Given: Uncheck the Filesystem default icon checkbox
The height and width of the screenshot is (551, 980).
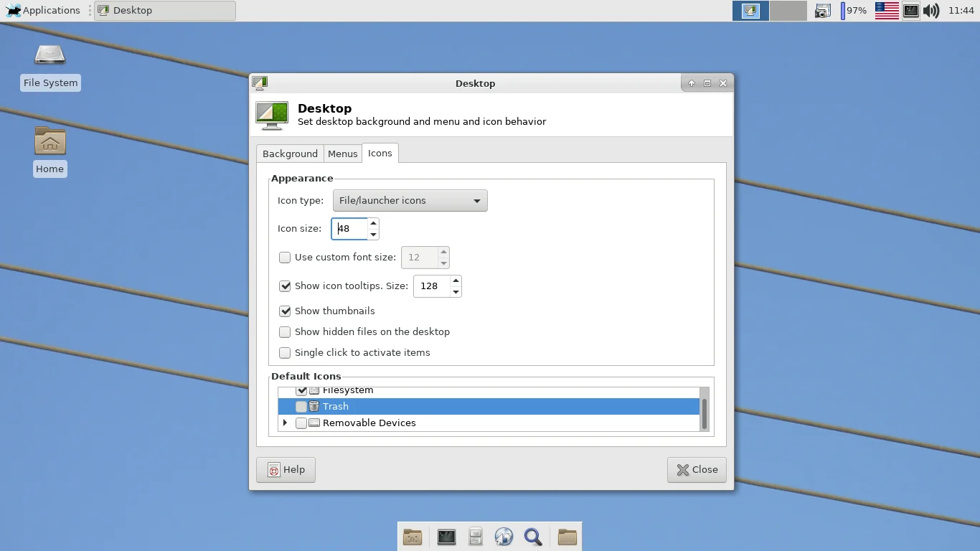Looking at the screenshot, I should pos(301,391).
